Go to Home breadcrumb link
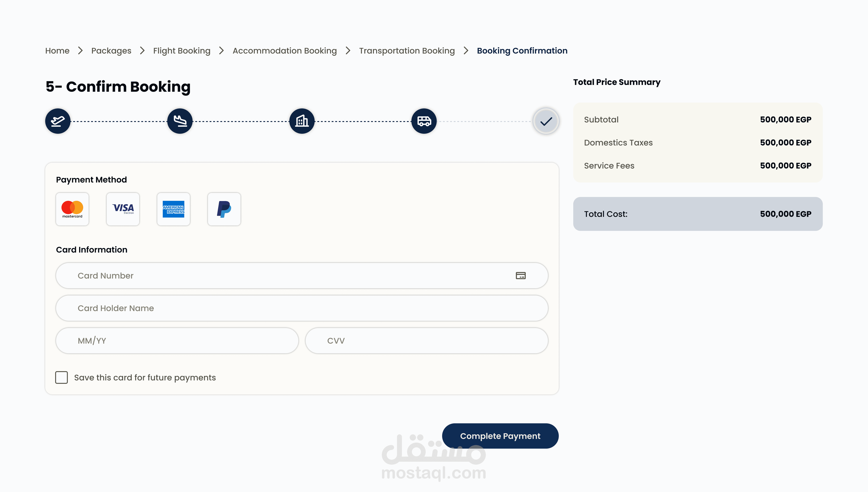868x492 pixels. 57,51
